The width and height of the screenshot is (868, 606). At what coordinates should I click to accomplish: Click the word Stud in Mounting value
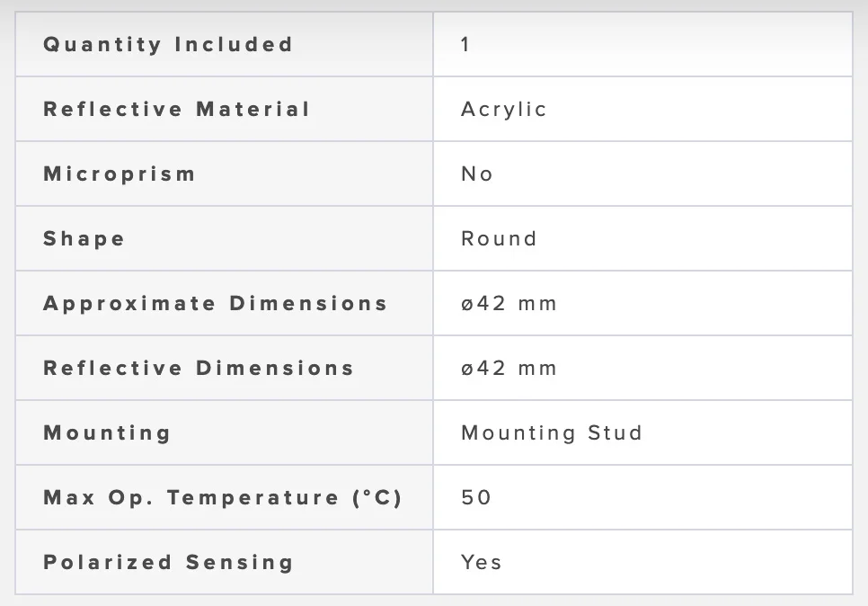[616, 433]
